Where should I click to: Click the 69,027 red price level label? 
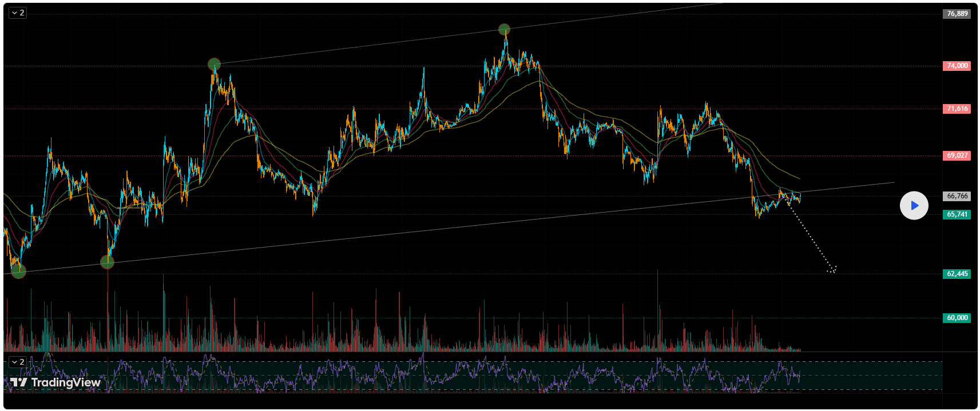point(957,155)
